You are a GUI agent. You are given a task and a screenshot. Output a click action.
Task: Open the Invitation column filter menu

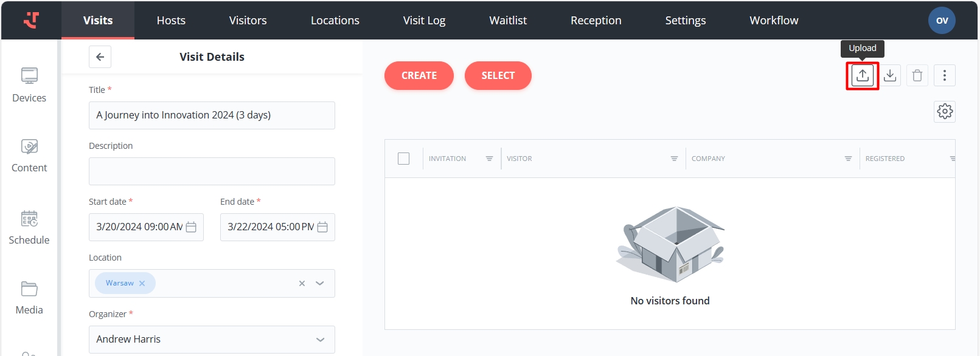(x=489, y=159)
